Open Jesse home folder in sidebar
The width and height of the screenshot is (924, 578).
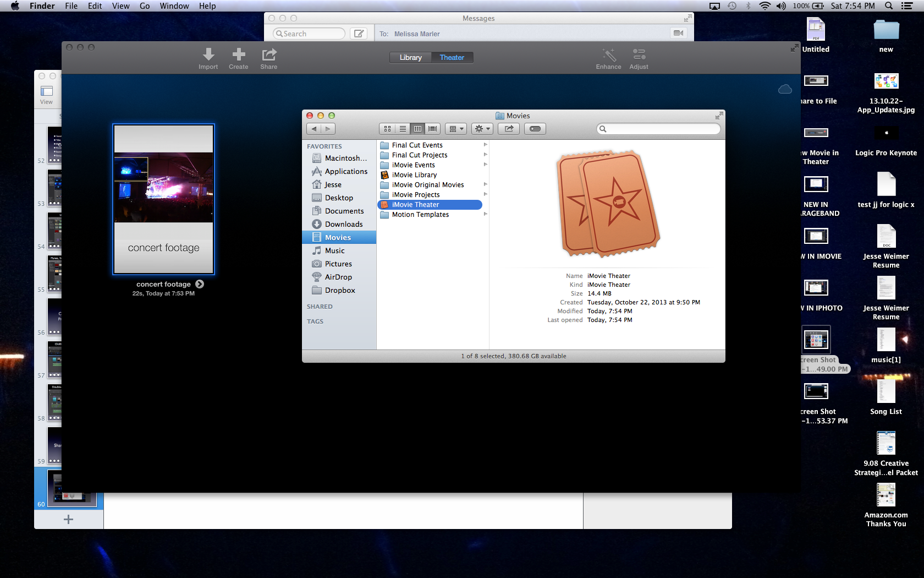click(x=339, y=184)
